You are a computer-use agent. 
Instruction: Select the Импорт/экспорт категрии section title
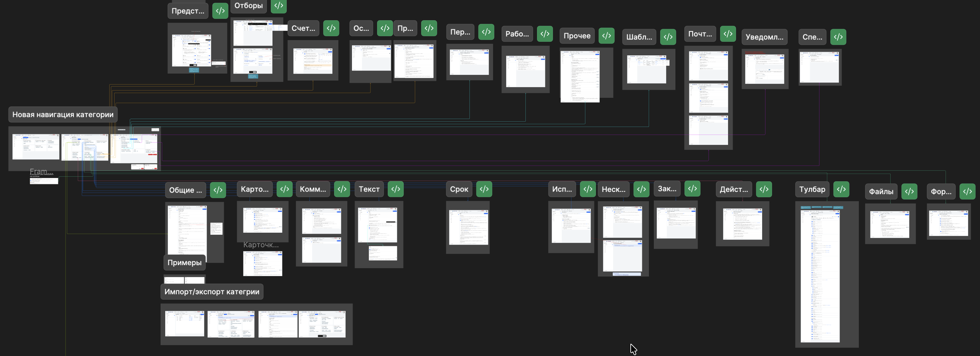212,292
